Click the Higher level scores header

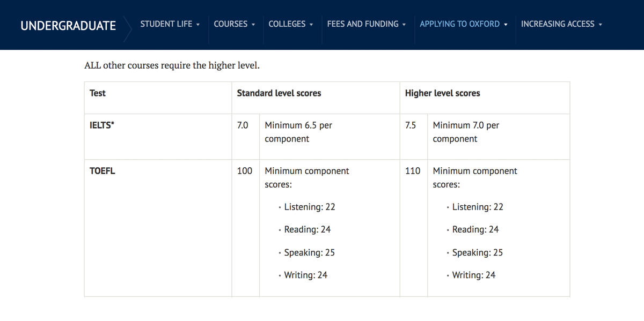(443, 93)
